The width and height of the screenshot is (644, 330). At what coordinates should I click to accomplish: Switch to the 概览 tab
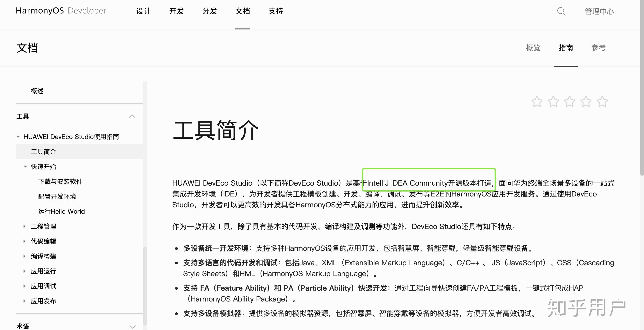click(533, 48)
